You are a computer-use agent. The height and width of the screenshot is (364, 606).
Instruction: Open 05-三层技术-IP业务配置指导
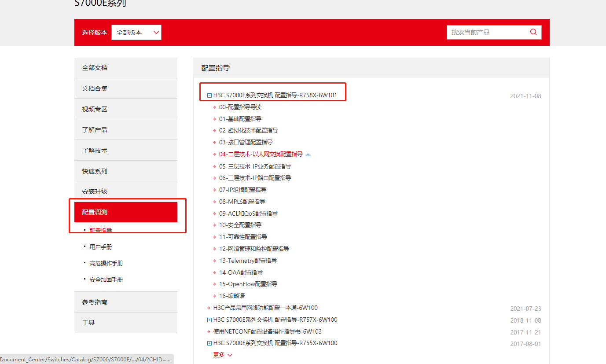[x=255, y=166]
